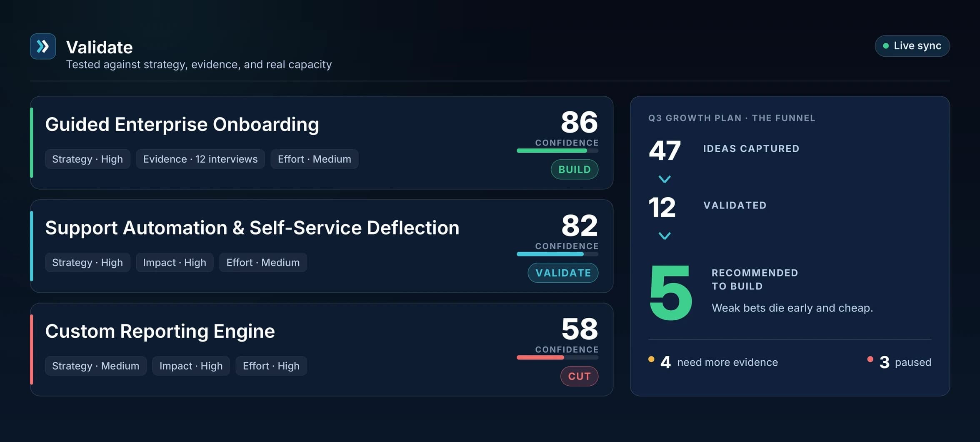Viewport: 980px width, 442px height.
Task: Click the orange need-more-evidence dot
Action: (651, 359)
